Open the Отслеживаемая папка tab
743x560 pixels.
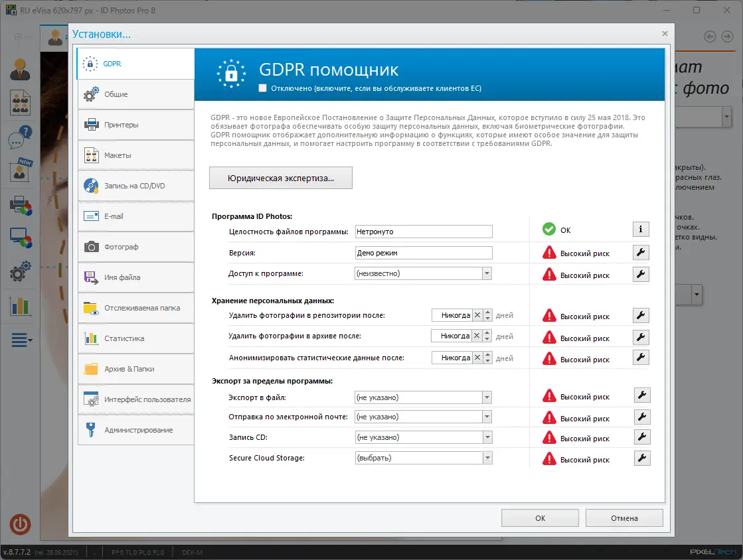[135, 308]
